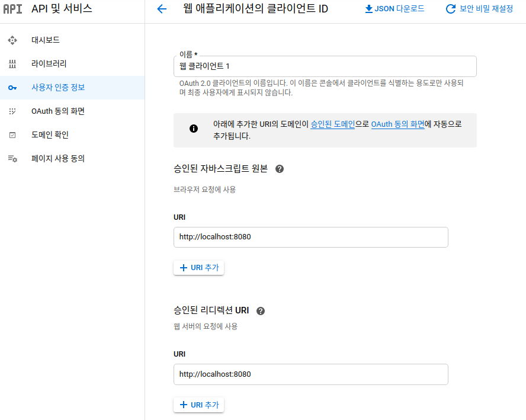Click the dashboard icon in sidebar
This screenshot has width=526, height=420.
(12, 40)
